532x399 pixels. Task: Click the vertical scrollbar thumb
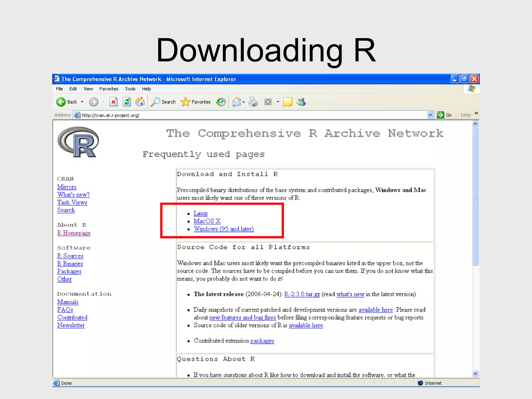pos(475,196)
